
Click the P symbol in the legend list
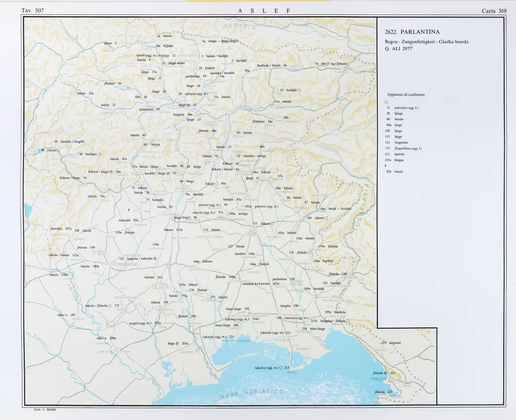[x=385, y=166]
